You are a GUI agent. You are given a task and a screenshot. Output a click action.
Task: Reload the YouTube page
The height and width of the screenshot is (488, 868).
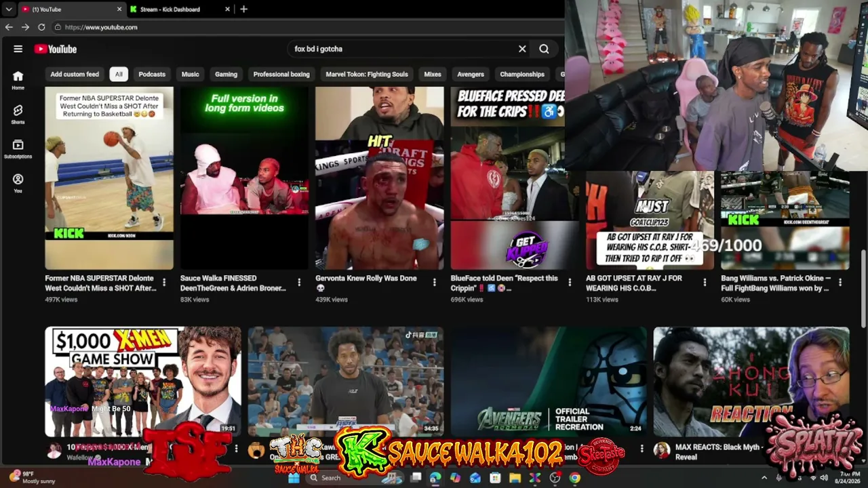41,27
